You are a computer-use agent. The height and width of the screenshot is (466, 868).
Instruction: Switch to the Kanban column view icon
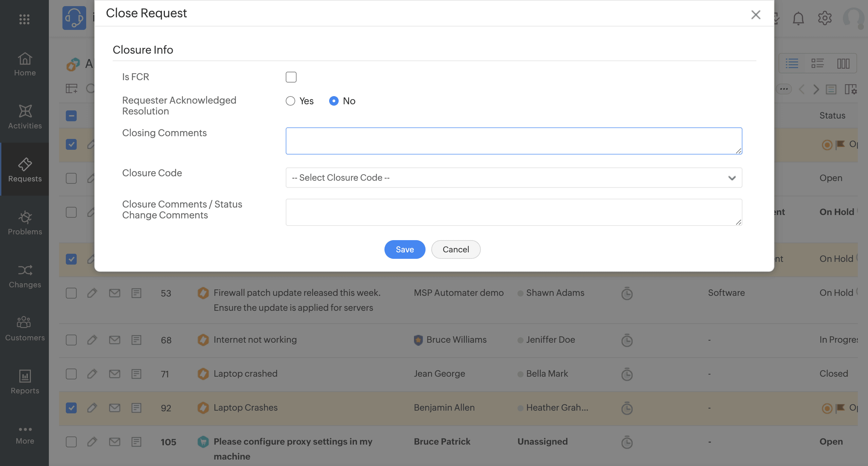[843, 63]
